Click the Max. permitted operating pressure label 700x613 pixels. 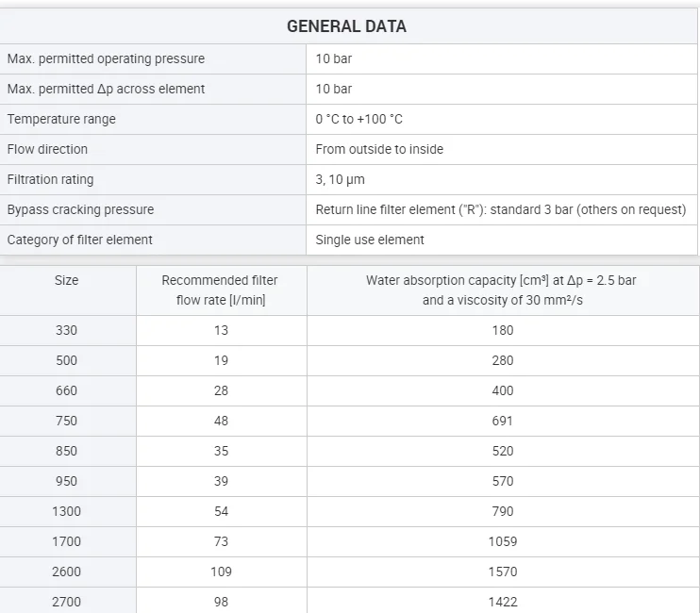click(x=106, y=58)
